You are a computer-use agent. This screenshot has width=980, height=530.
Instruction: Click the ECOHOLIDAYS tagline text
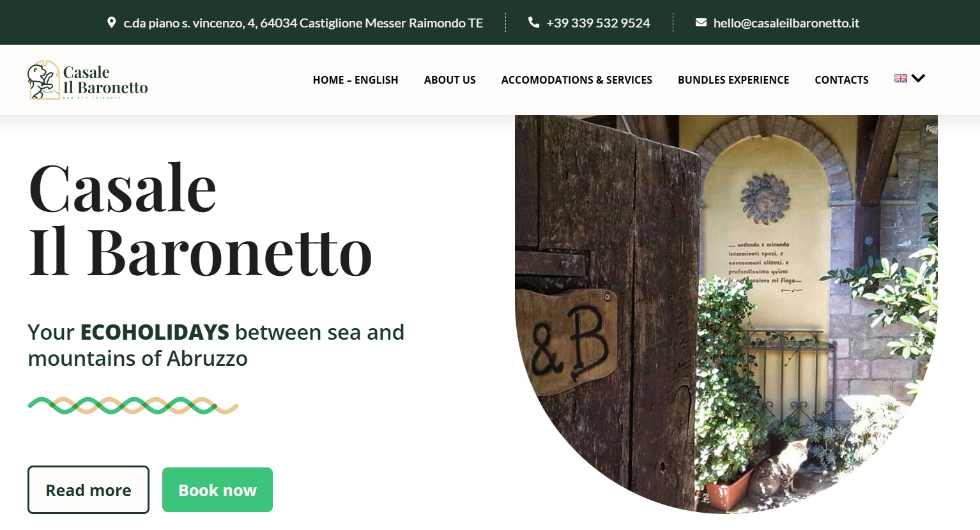tap(216, 345)
